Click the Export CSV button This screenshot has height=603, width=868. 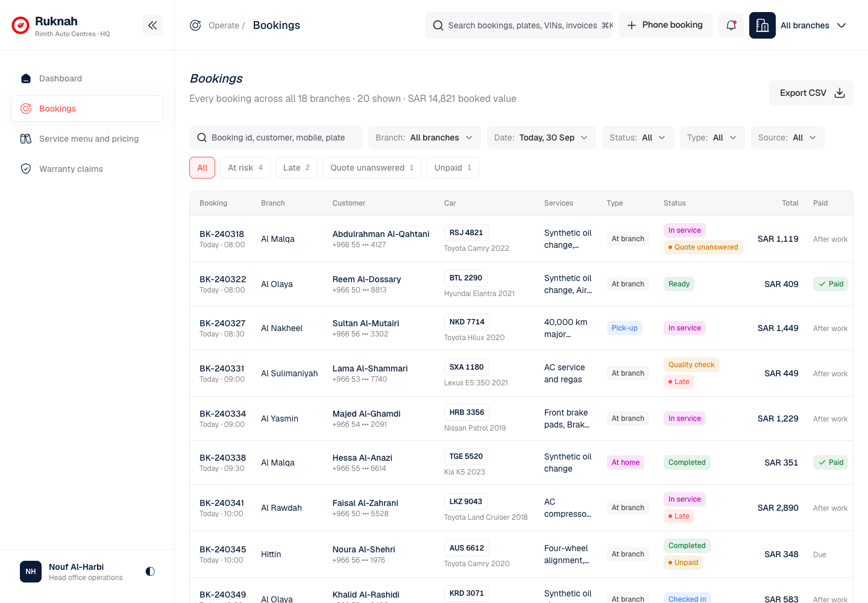(x=811, y=93)
